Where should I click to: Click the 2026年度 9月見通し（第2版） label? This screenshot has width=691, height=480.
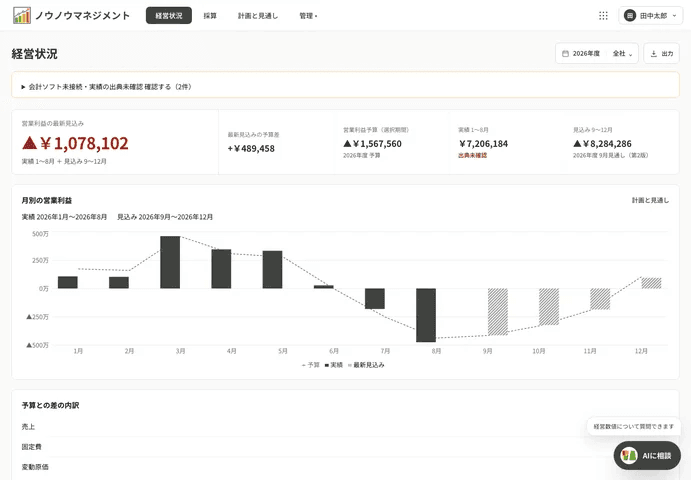click(610, 156)
